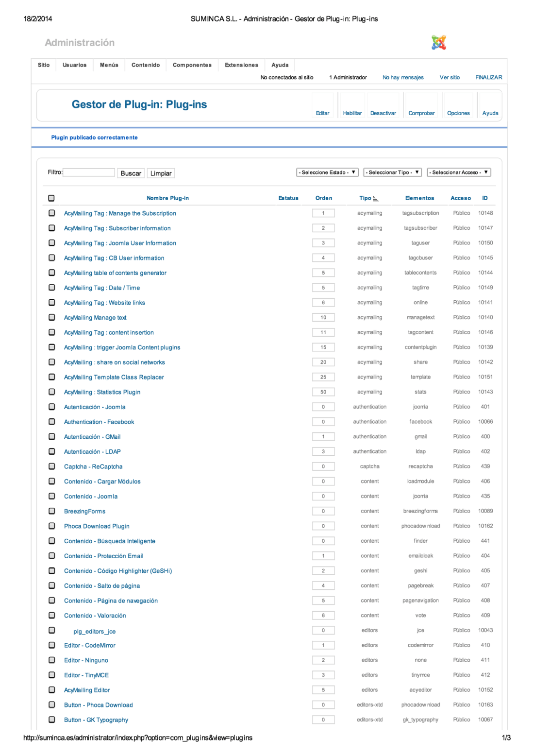The width and height of the screenshot is (534, 756).
Task: Open the Componentes menu
Action: coord(192,65)
